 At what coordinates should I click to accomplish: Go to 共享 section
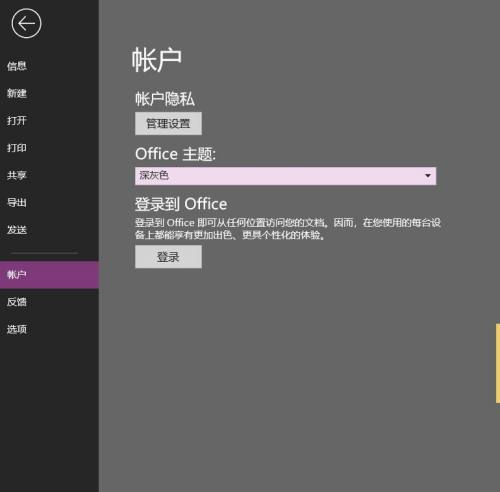pyautogui.click(x=17, y=175)
